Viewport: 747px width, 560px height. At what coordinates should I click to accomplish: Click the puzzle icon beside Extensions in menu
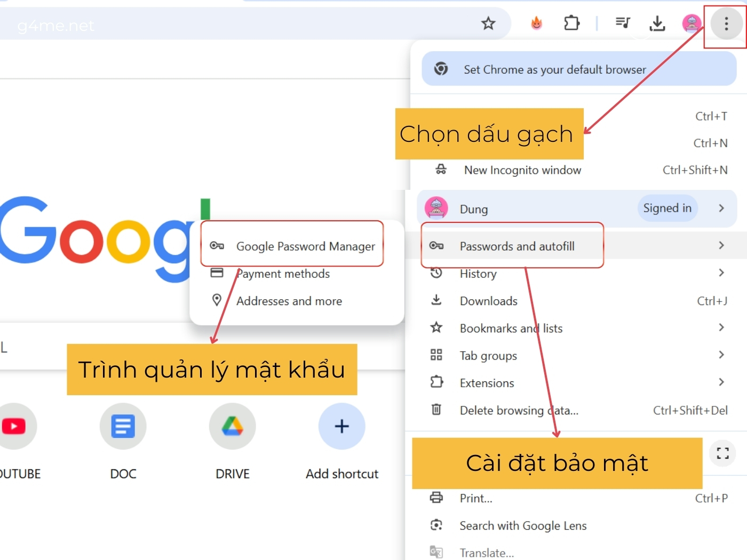pyautogui.click(x=436, y=381)
